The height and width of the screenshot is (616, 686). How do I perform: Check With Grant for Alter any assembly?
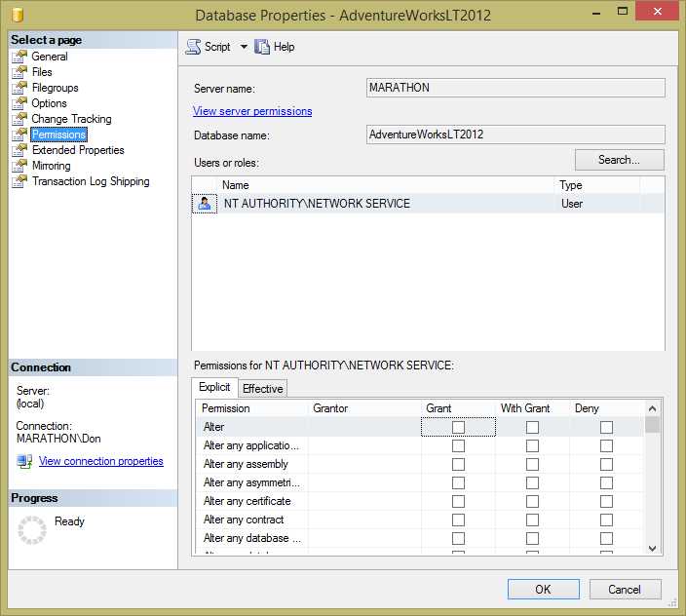click(x=532, y=464)
